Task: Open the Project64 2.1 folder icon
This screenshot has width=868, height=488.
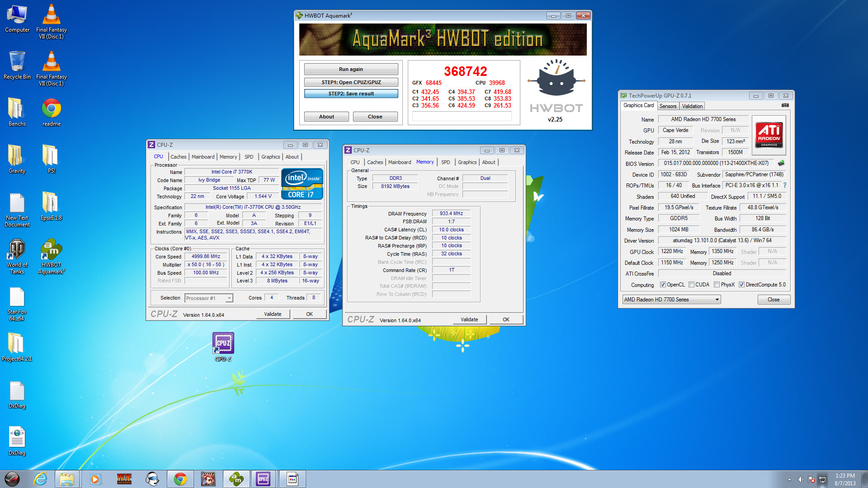Action: pyautogui.click(x=17, y=347)
